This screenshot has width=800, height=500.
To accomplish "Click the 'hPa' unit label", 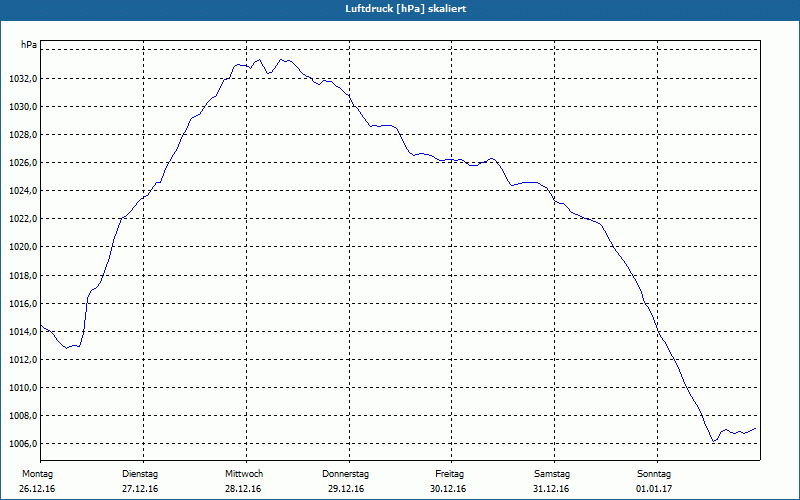I will (x=29, y=45).
